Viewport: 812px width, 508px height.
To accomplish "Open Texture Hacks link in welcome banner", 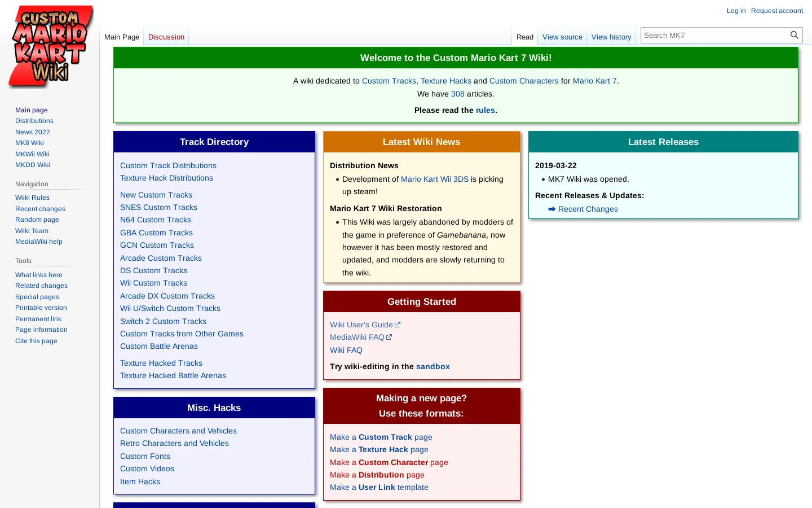I will (446, 81).
